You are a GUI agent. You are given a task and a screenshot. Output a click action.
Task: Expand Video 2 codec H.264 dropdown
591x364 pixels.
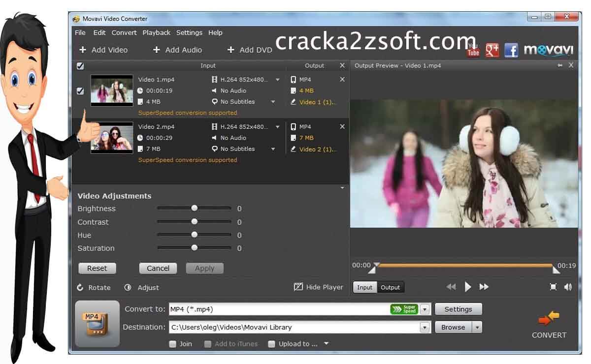coord(278,127)
